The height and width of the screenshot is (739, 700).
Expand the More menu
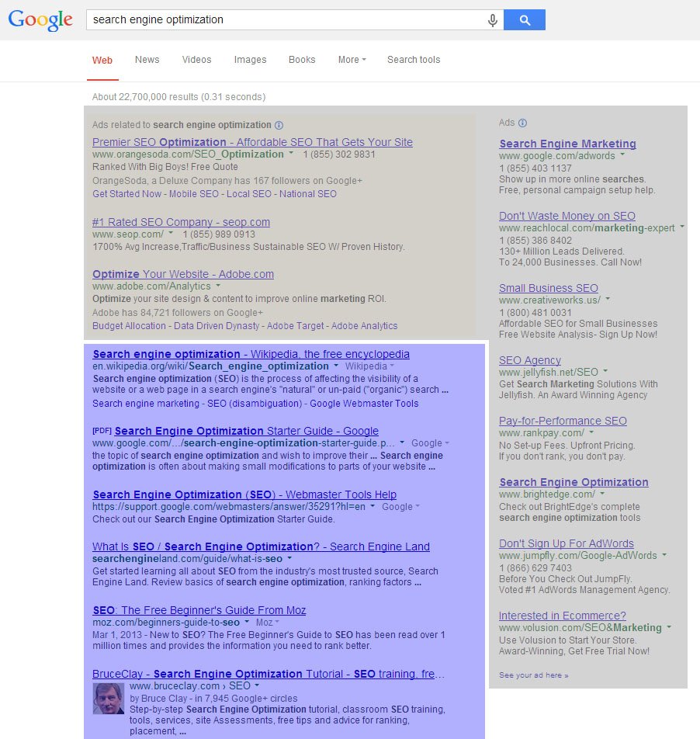coord(352,60)
